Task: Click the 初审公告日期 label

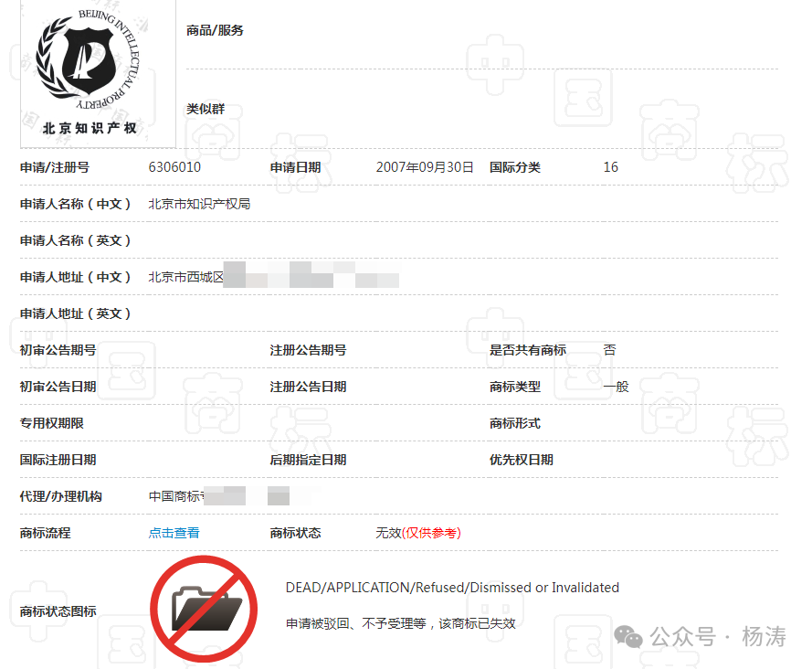Action: [58, 387]
